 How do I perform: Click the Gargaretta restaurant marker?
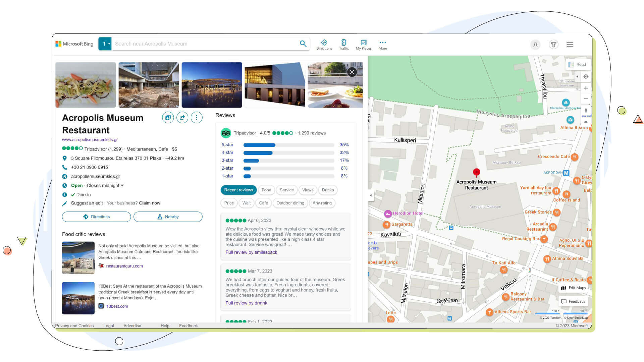(x=386, y=225)
